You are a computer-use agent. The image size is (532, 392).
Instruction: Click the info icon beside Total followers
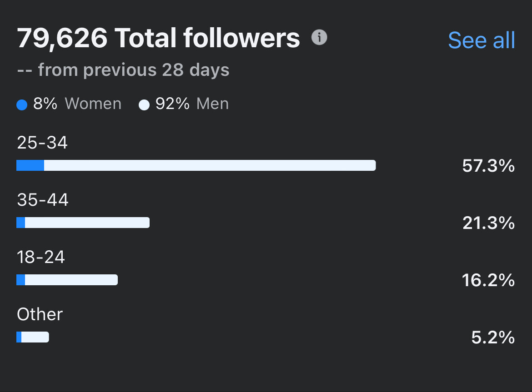tap(319, 38)
